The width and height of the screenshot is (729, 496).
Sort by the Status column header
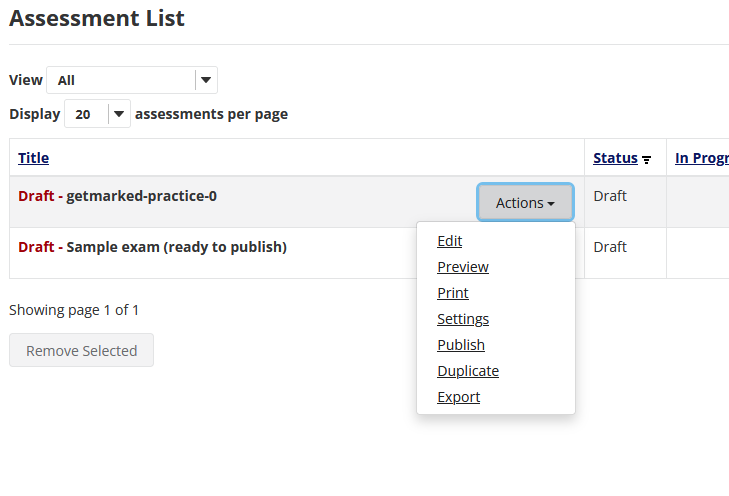(x=615, y=158)
